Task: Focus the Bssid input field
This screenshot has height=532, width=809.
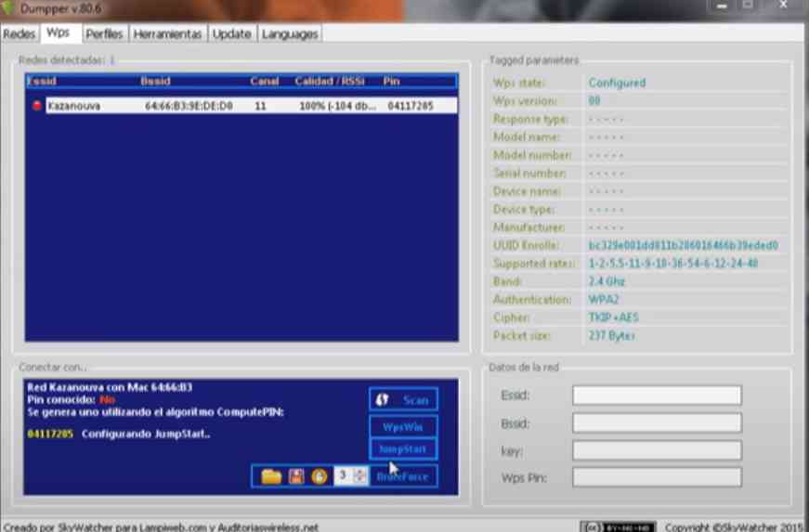Action: (x=657, y=423)
